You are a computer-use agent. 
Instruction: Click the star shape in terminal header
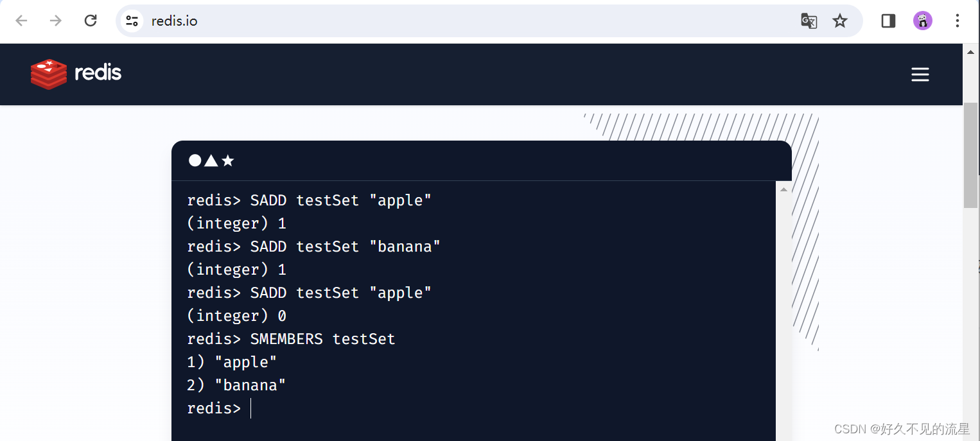point(227,160)
